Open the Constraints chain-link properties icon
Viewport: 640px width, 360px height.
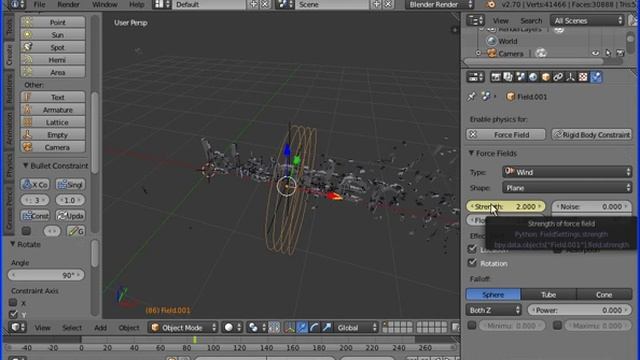coord(558,77)
